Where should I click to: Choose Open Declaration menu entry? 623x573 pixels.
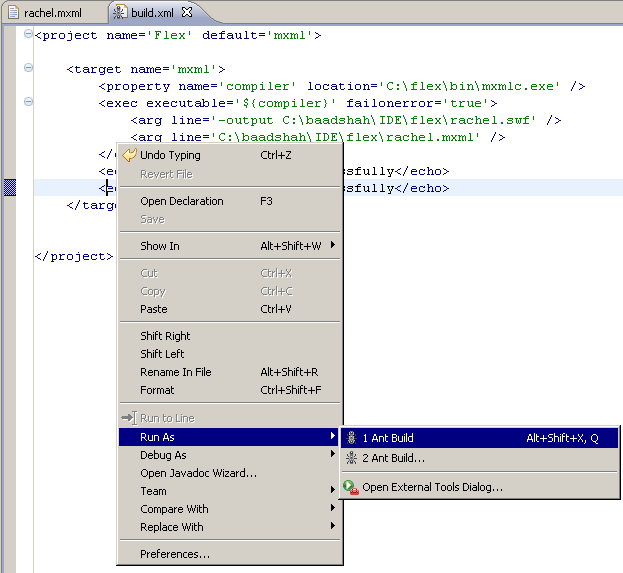pyautogui.click(x=230, y=201)
